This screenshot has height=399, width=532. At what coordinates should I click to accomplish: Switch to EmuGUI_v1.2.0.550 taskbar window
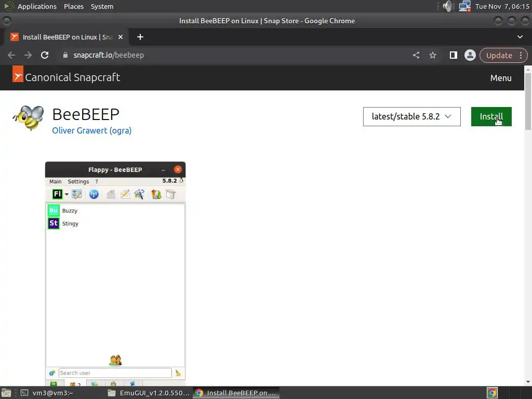pos(149,393)
